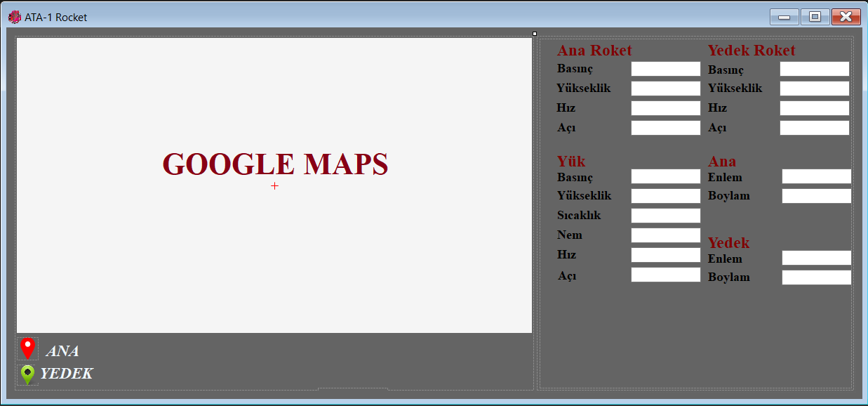Click the Ana Roket section heading

pyautogui.click(x=594, y=51)
